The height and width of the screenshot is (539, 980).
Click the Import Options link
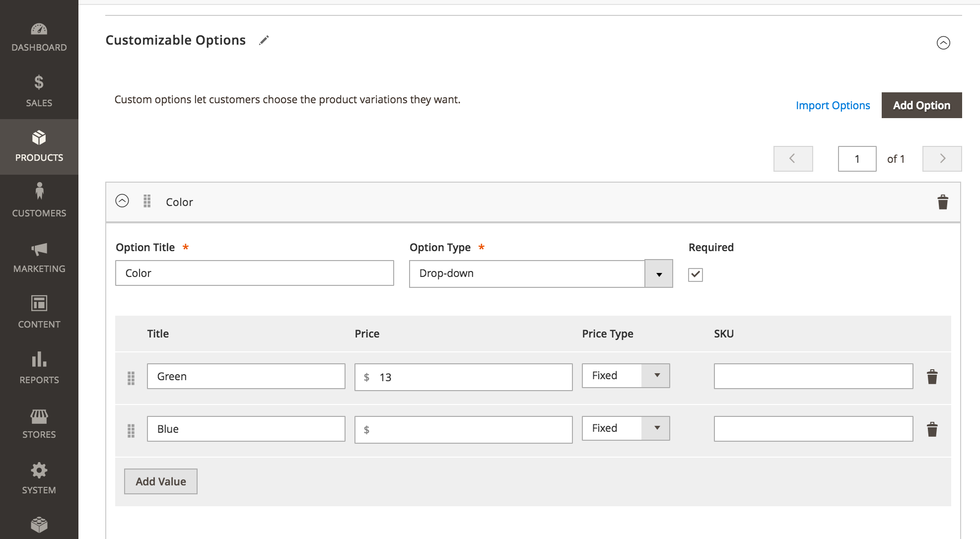(833, 105)
